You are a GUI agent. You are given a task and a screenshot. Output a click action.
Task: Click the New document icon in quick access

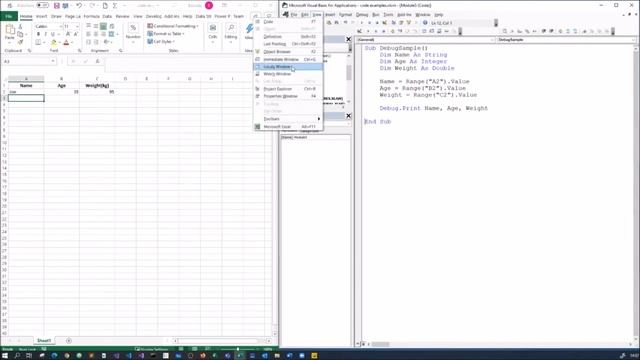[105, 6]
